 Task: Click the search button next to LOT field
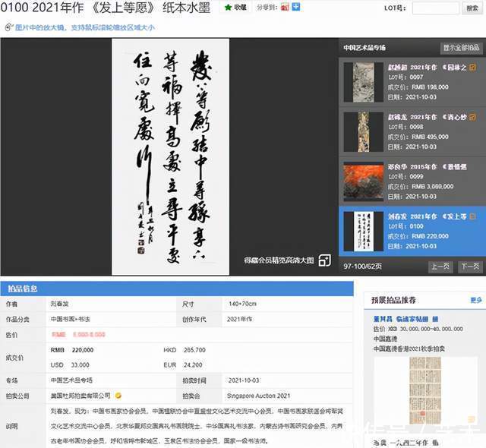pyautogui.click(x=472, y=8)
